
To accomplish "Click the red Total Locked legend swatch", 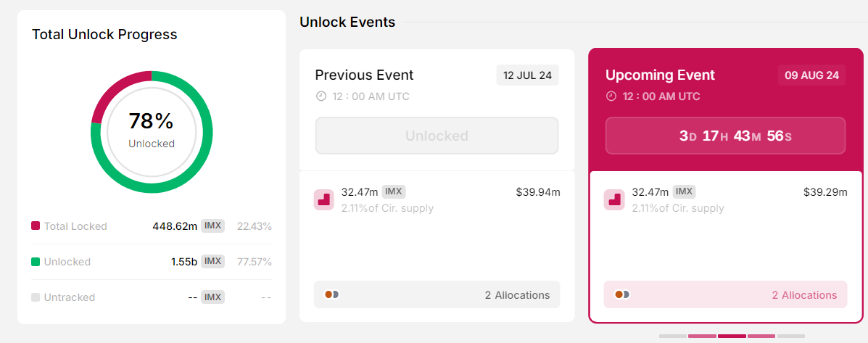I will 36,226.
